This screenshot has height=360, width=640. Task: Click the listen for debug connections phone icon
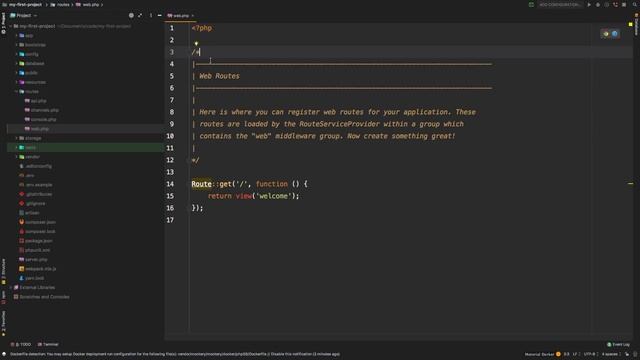tap(615, 5)
